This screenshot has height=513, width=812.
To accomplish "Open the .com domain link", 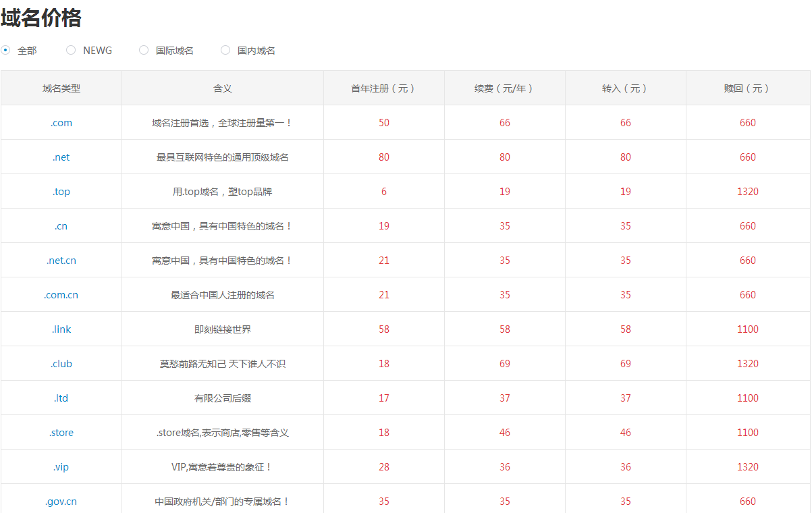I will pos(61,123).
